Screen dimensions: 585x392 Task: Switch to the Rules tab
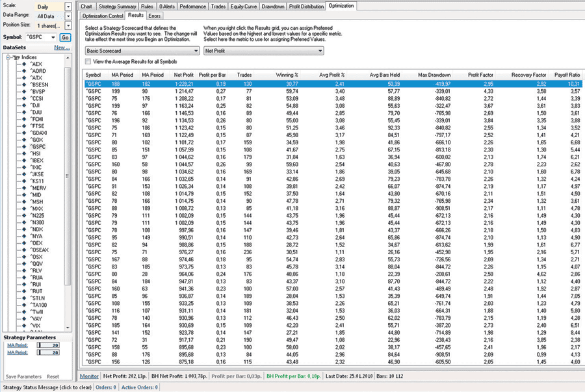147,7
